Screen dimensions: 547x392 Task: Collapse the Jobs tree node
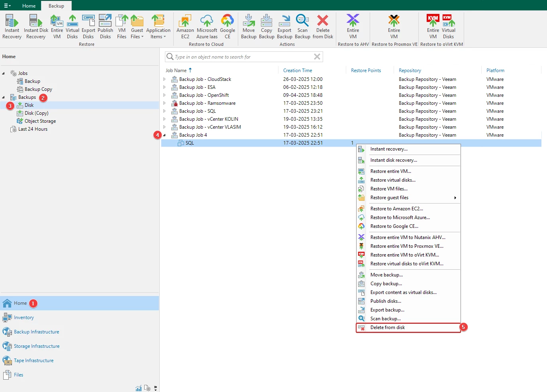pos(4,73)
